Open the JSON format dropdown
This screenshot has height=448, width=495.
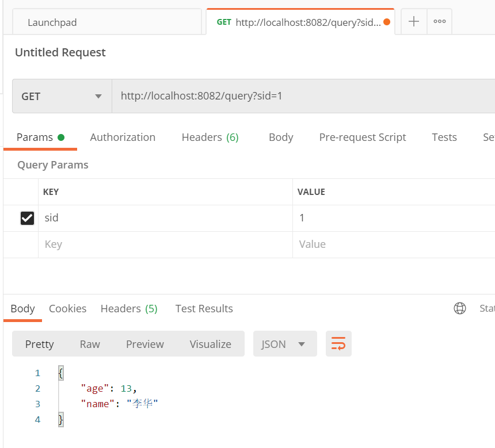pos(284,344)
